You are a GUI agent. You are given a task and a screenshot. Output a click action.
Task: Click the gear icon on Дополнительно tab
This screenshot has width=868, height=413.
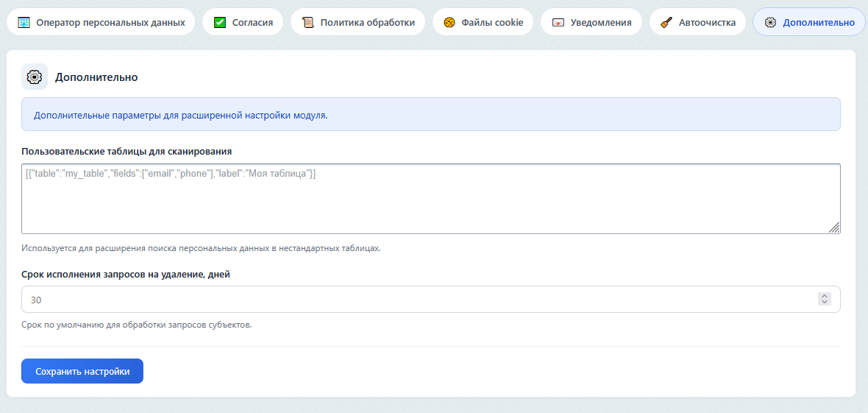point(770,22)
